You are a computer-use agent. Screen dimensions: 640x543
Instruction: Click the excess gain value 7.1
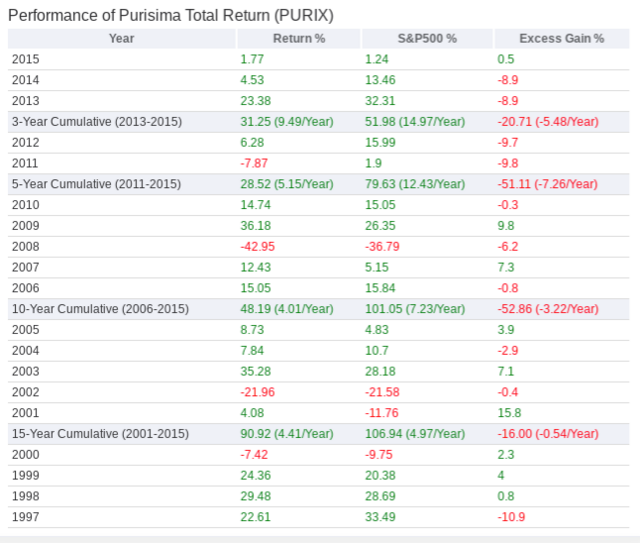click(505, 372)
